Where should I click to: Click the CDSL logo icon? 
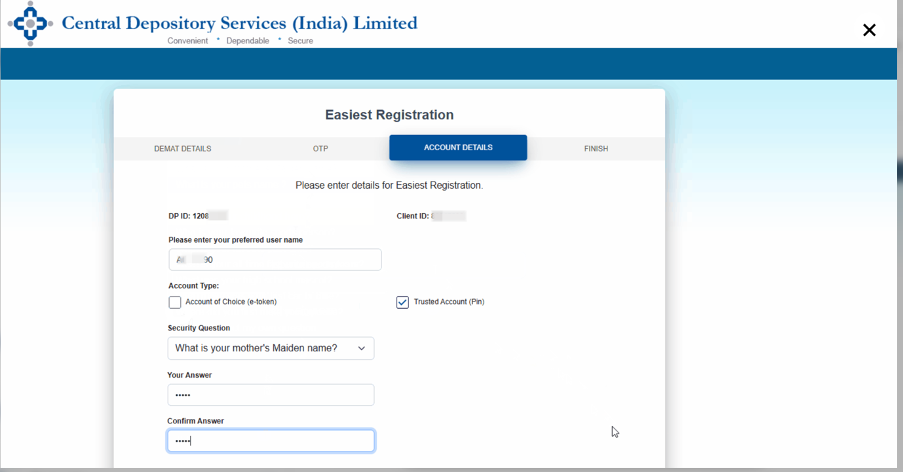tap(30, 23)
